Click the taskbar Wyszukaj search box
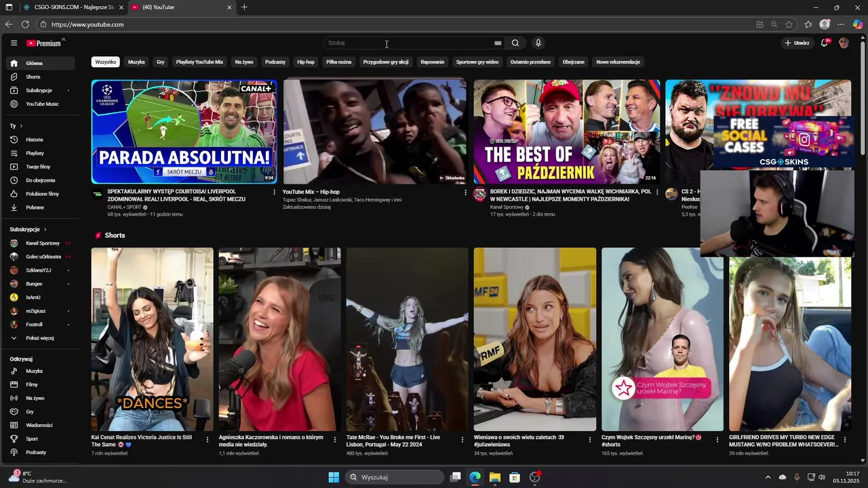Viewport: 868px width, 488px height. pyautogui.click(x=395, y=477)
